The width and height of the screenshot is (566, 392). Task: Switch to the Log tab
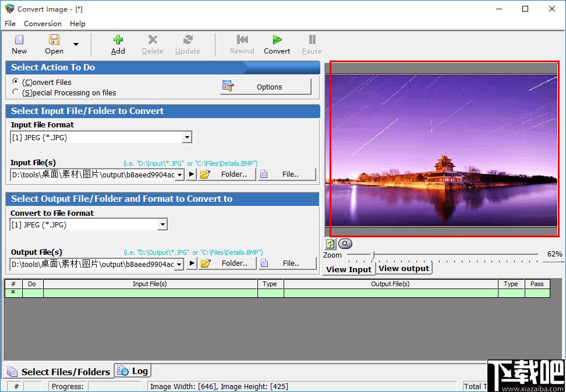tap(133, 370)
